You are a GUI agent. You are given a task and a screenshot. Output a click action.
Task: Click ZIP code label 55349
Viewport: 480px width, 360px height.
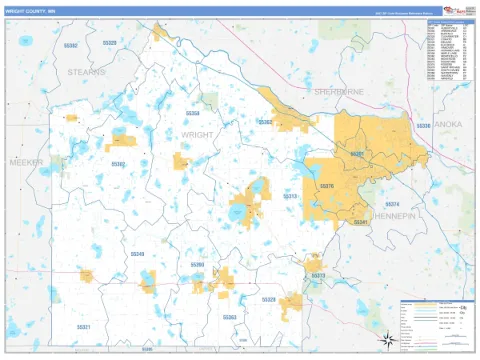pos(137,254)
